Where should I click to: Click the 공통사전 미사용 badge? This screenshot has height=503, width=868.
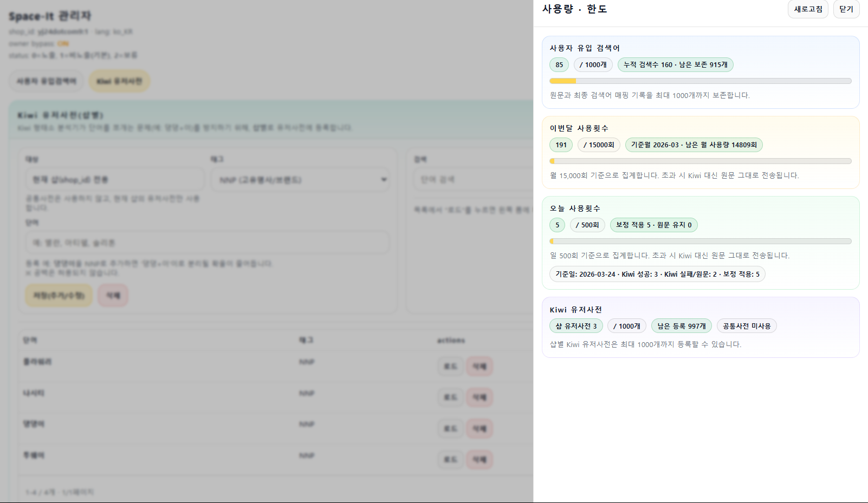point(746,326)
